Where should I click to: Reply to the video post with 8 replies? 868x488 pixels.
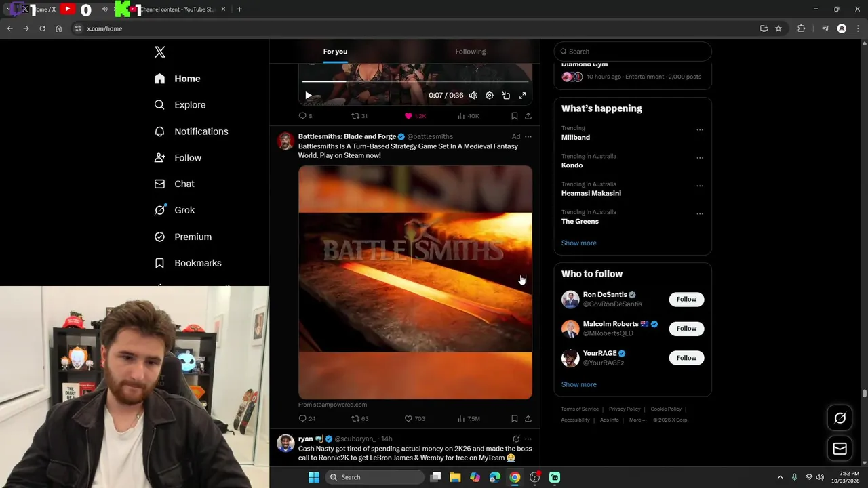[x=305, y=116]
